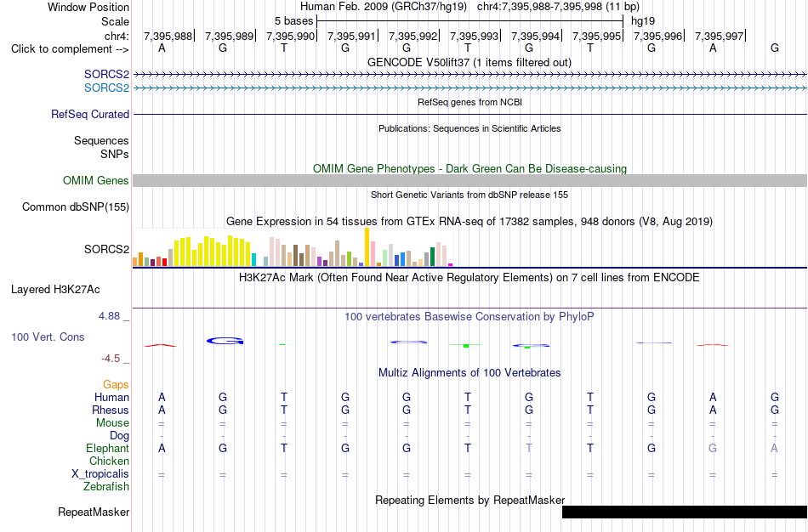The height and width of the screenshot is (532, 808).
Task: Click the large blue G conservation logo
Action: point(225,341)
